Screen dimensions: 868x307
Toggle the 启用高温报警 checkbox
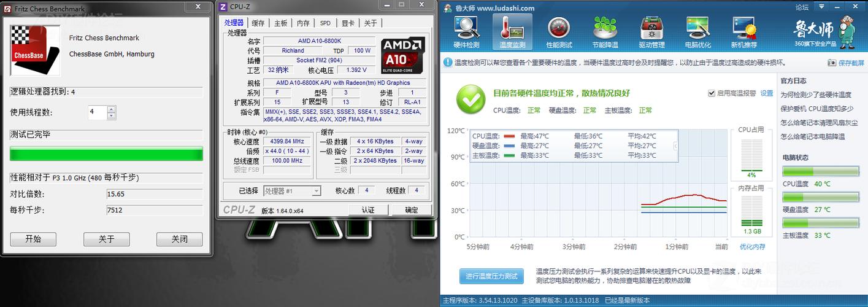click(712, 93)
